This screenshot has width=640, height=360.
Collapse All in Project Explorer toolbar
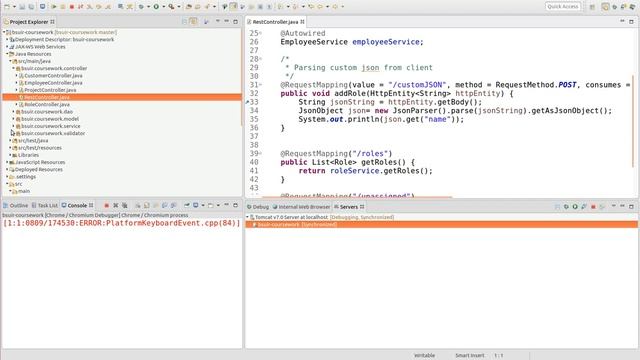tap(184, 22)
